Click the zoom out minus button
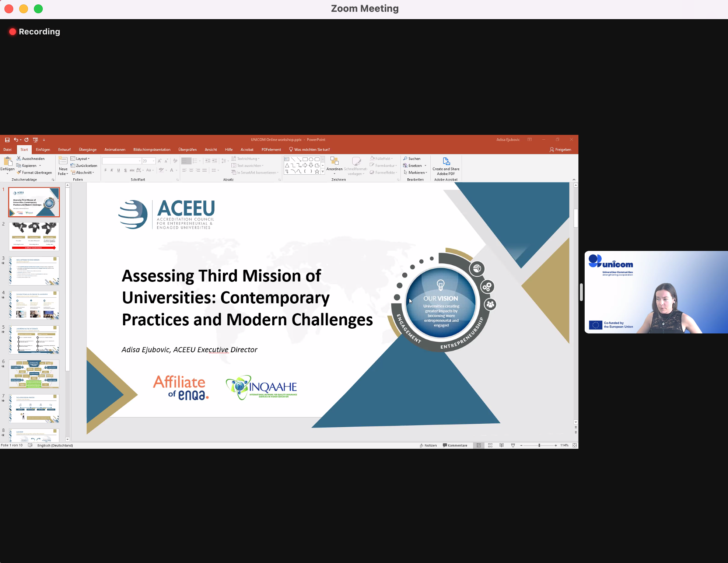The height and width of the screenshot is (563, 728). tap(521, 445)
